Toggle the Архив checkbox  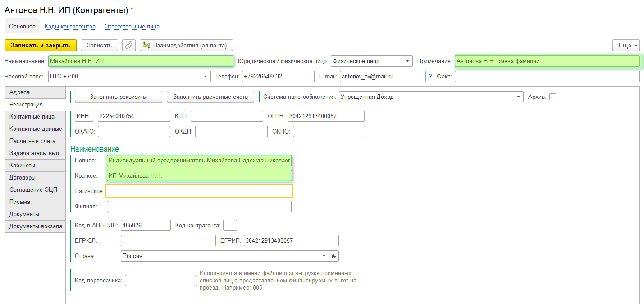point(553,97)
